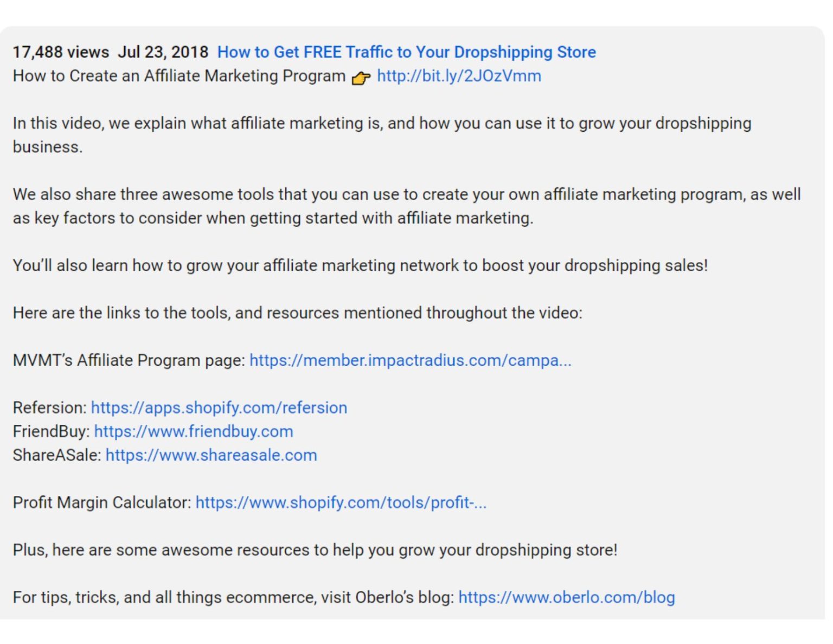Open the shareasale.com link
Screen dimensions: 833x644
coord(211,455)
